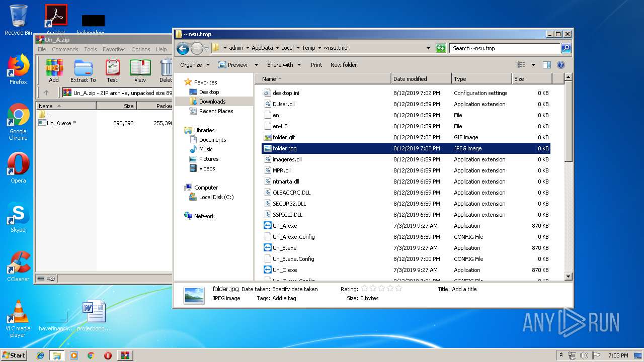The height and width of the screenshot is (362, 644).
Task: Click Explorer Forward navigation arrow
Action: [197, 48]
